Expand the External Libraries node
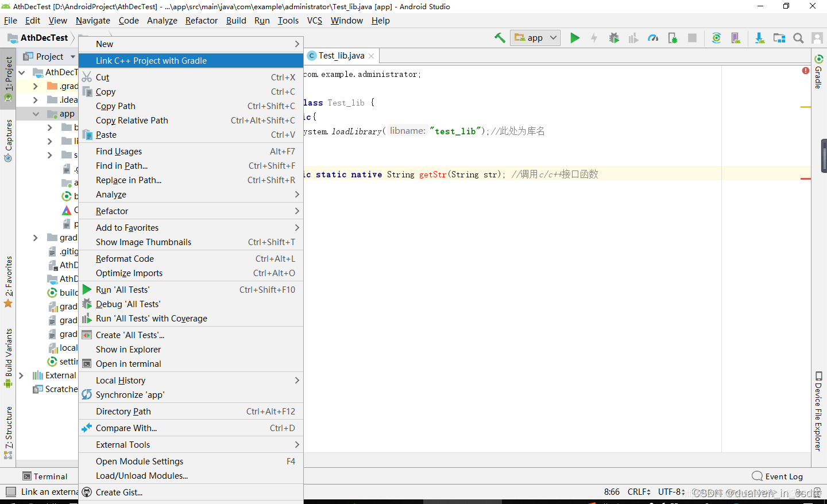 point(21,375)
